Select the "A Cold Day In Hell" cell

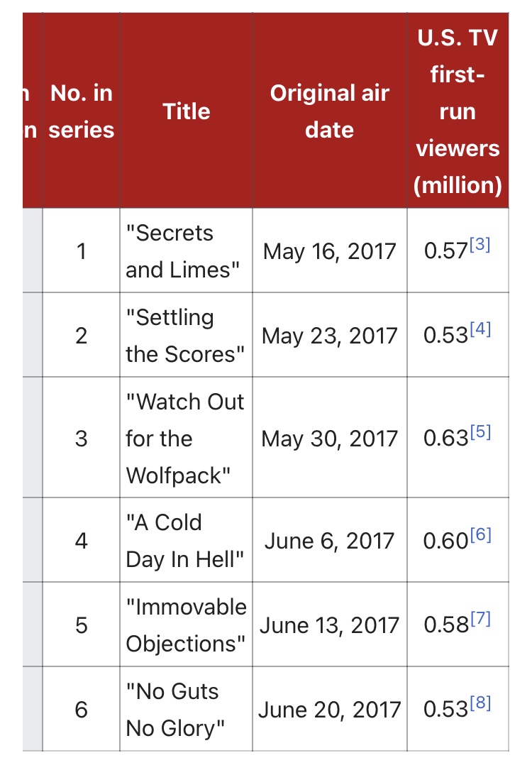(187, 540)
